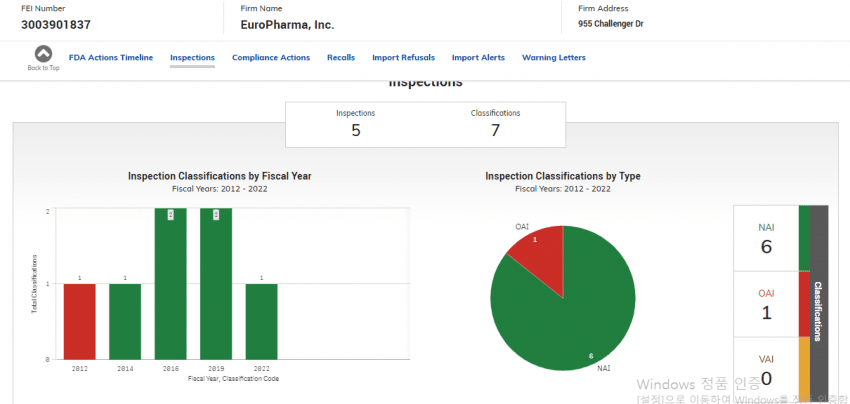Switch to Import Refusals tab
This screenshot has width=850, height=404.
click(403, 57)
